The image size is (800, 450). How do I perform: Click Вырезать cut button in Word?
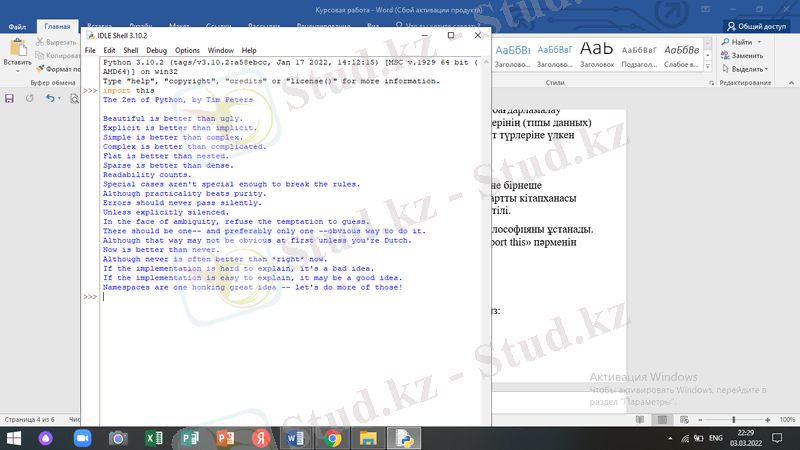coord(56,42)
